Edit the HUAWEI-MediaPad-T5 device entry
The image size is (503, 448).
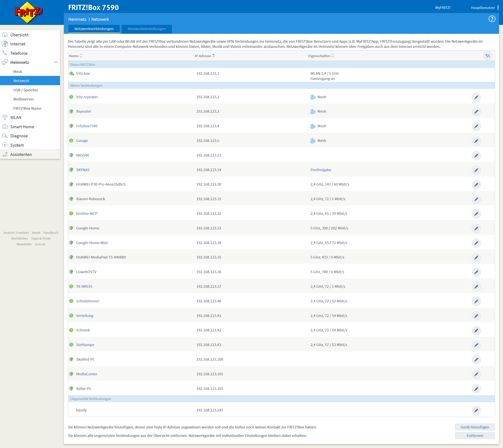(476, 257)
